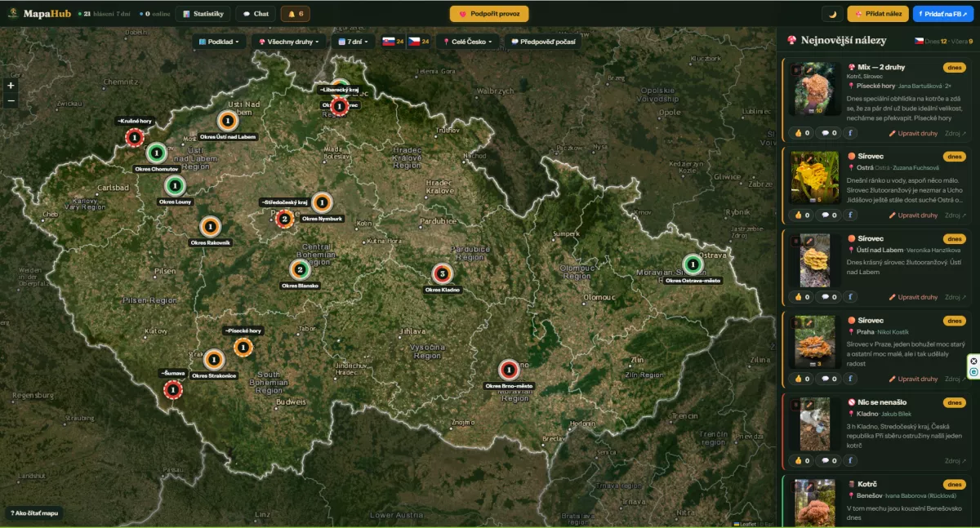
Task: Click Upravit druhy on Sírovec Ostrá post
Action: pyautogui.click(x=913, y=215)
